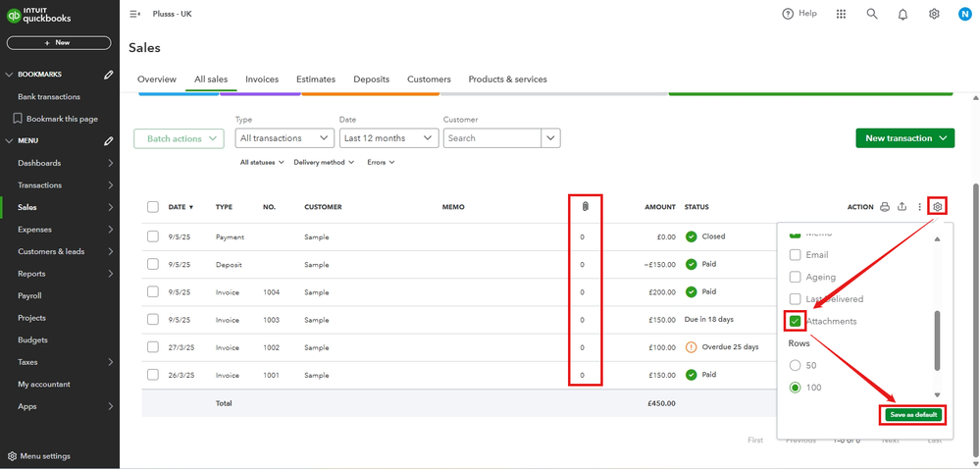Click Save as default button

coord(912,414)
